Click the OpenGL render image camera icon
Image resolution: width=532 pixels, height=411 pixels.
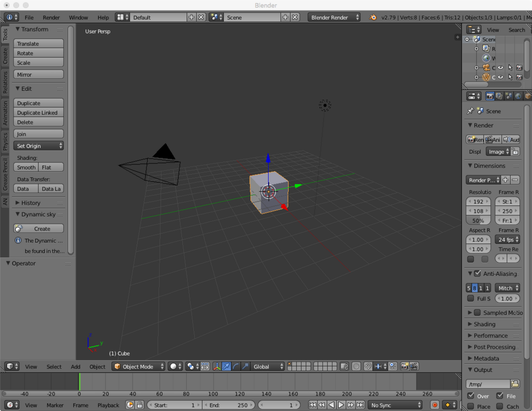404,366
